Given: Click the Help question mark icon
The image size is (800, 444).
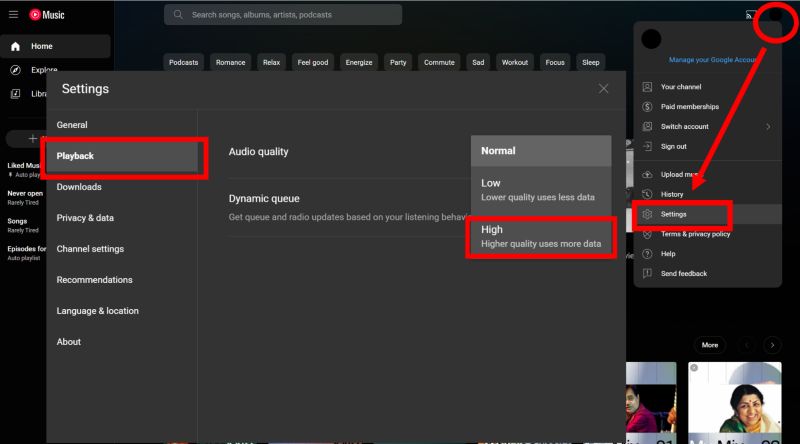Looking at the screenshot, I should (x=648, y=254).
